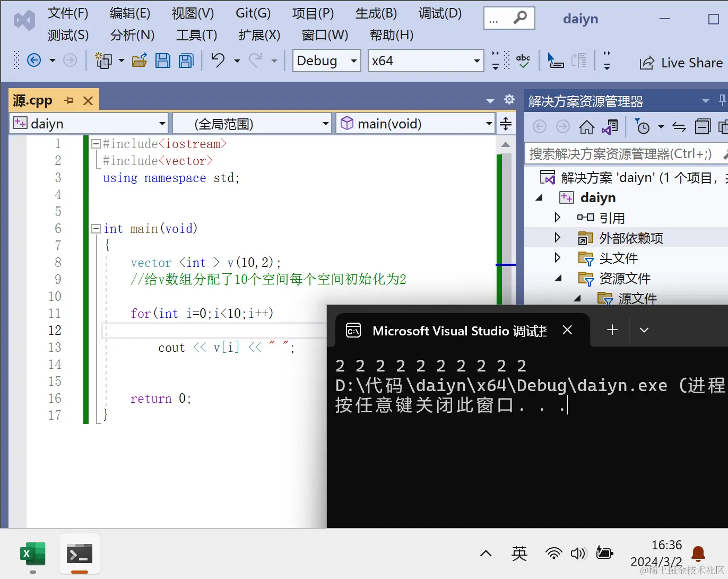Image resolution: width=728 pixels, height=579 pixels.
Task: Click the Visual Studio logo icon
Action: pos(24,21)
